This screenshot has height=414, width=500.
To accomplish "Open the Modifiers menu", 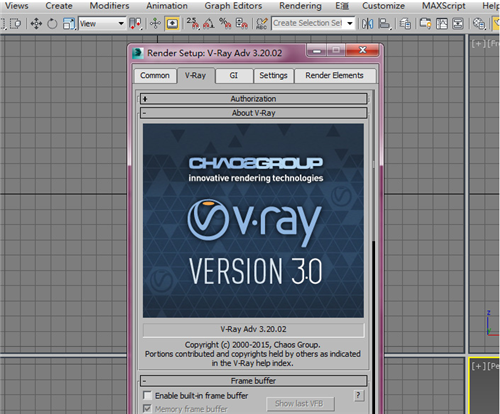I will pos(109,6).
